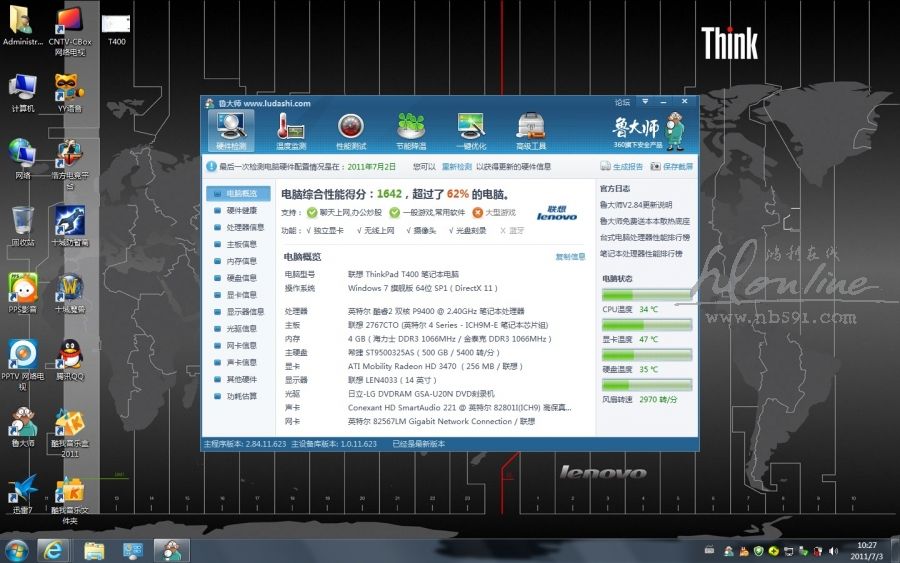Click the 保存截屏 save screenshot icon
This screenshot has height=563, width=900.
(x=655, y=167)
